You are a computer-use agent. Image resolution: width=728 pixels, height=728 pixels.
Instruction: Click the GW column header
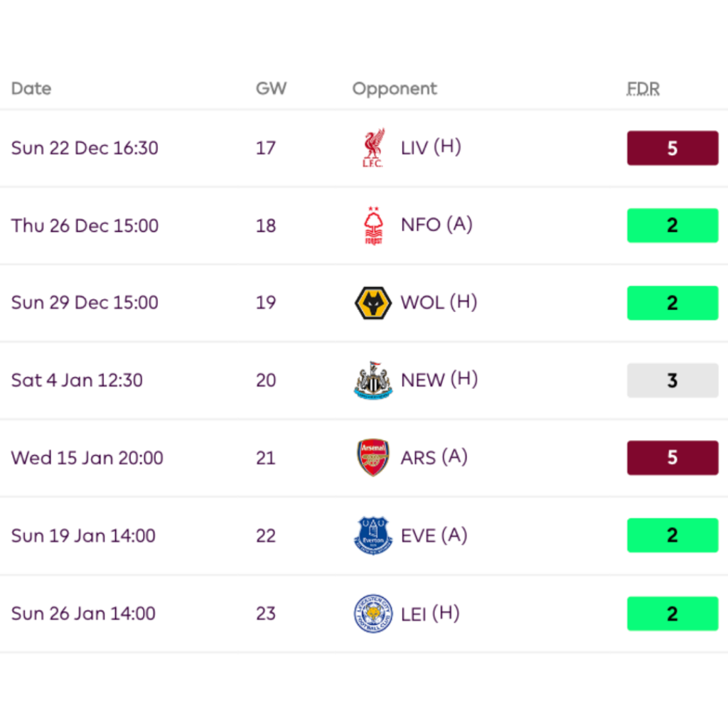(x=271, y=89)
